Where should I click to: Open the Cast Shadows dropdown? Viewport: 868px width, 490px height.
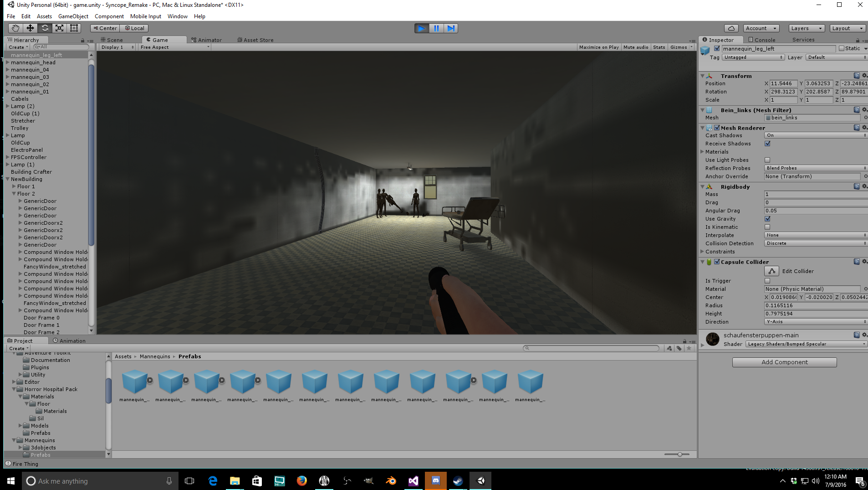click(816, 135)
